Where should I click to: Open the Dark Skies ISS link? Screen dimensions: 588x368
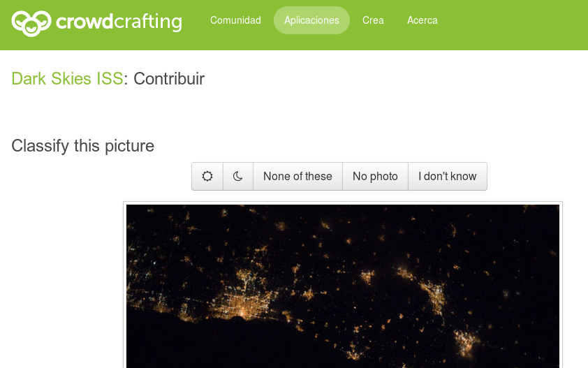point(67,79)
